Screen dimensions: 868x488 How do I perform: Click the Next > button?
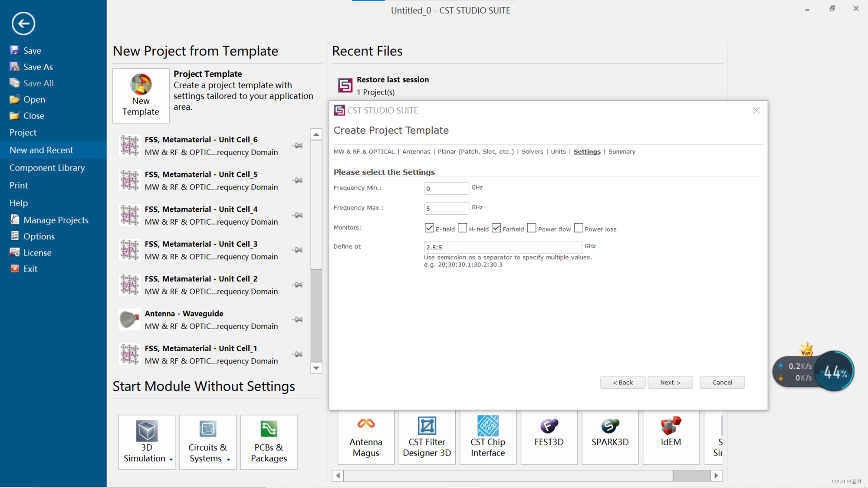670,382
